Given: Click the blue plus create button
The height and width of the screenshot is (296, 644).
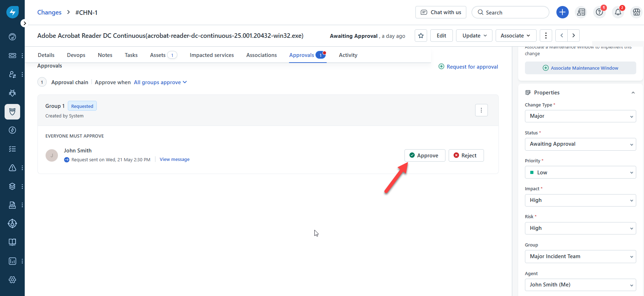Looking at the screenshot, I should (562, 12).
